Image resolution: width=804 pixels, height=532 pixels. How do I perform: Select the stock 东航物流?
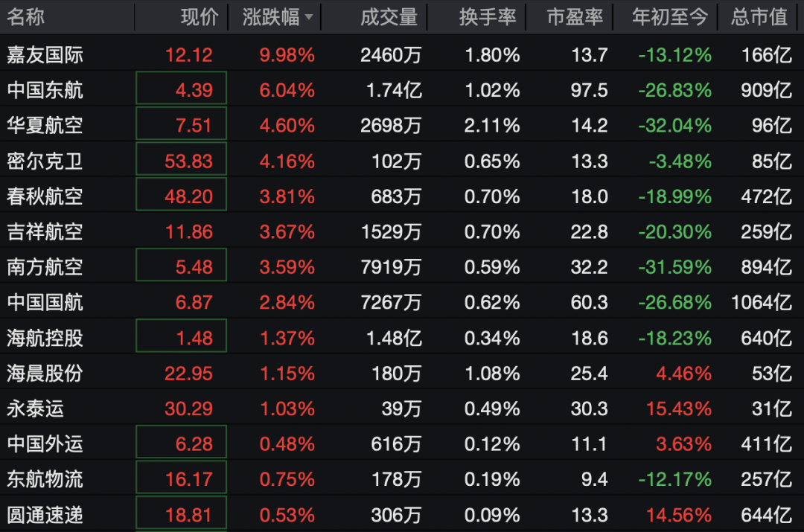pyautogui.click(x=45, y=479)
